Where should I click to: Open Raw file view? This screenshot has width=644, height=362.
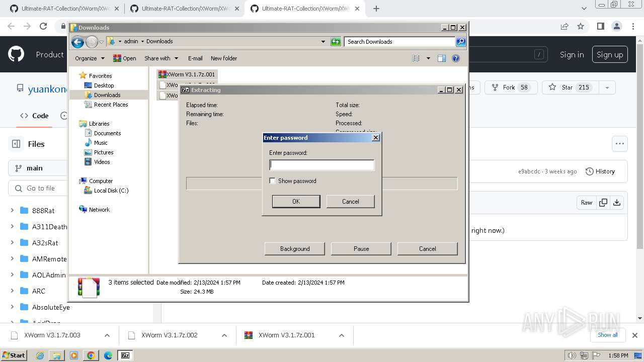pos(587,203)
